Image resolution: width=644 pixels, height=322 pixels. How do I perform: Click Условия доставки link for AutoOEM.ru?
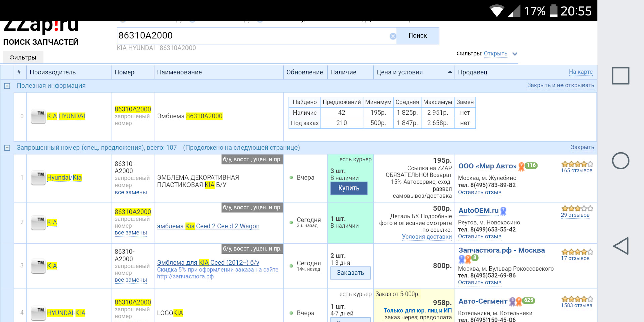pyautogui.click(x=427, y=237)
